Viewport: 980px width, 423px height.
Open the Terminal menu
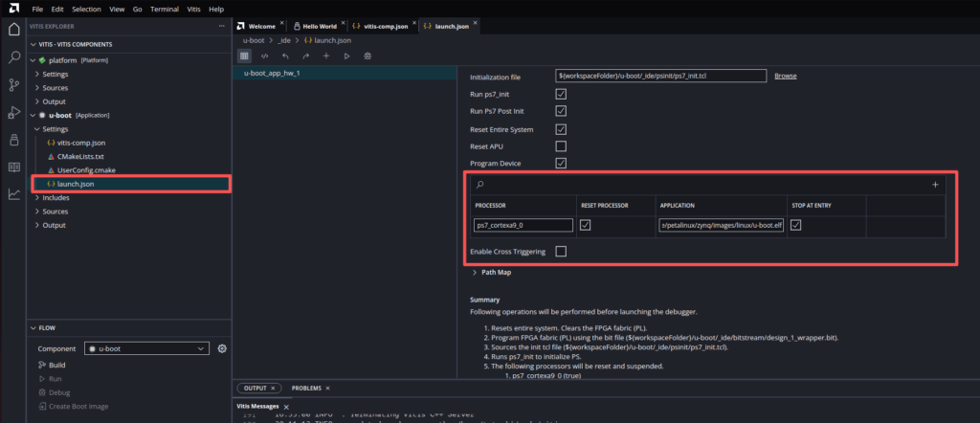(x=165, y=10)
